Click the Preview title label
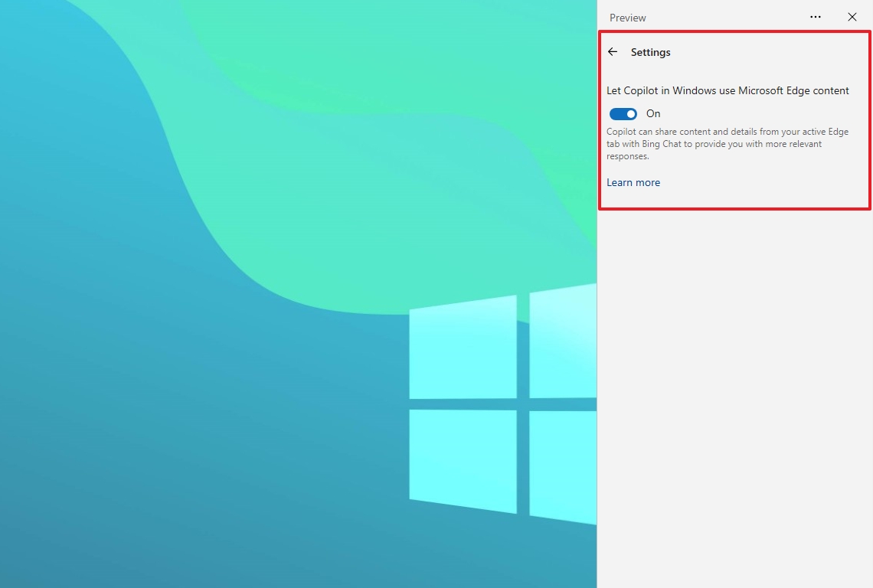The image size is (873, 588). tap(627, 18)
